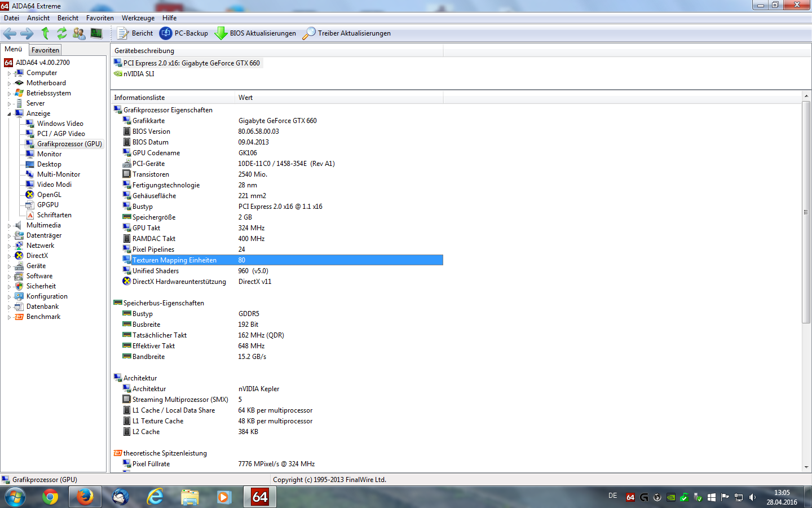Screen dimensions: 812x508
Task: Select PCI / AGP Video in the tree
Action: coord(61,134)
